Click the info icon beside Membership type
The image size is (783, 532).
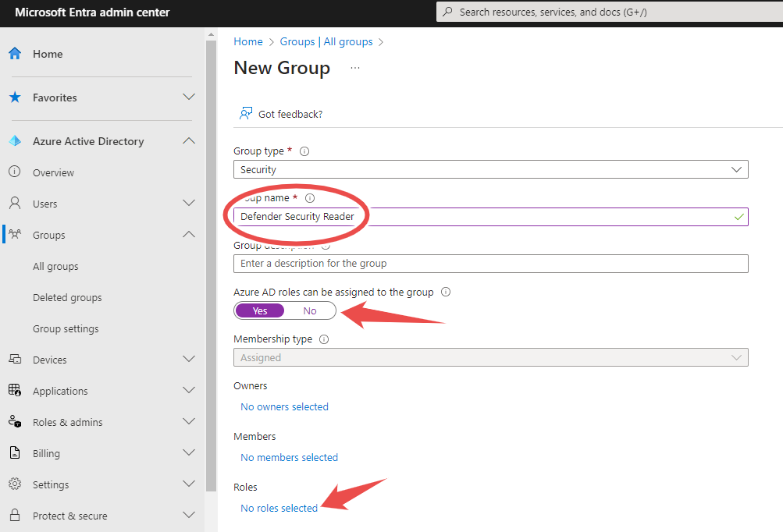(324, 339)
